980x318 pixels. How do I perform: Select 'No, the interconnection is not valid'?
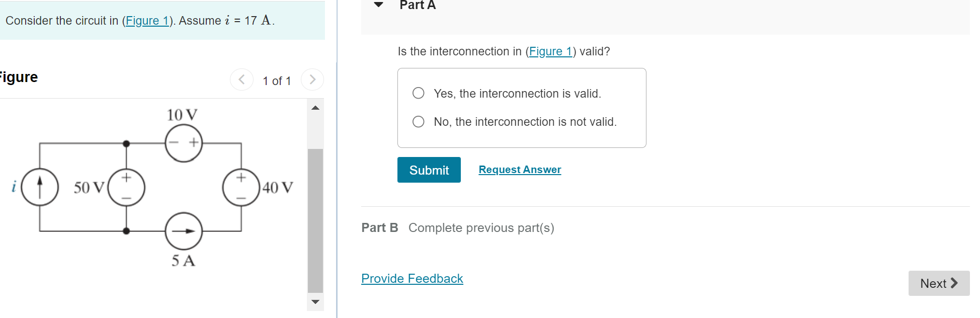point(418,121)
